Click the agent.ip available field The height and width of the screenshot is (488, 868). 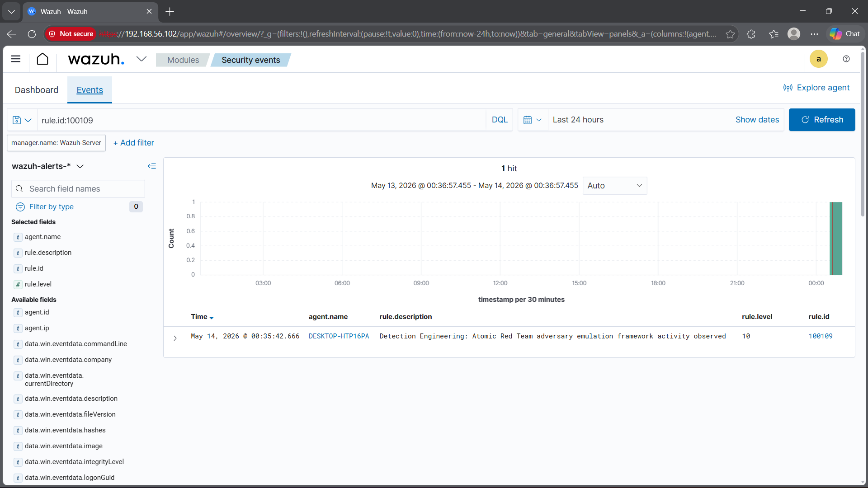[37, 328]
